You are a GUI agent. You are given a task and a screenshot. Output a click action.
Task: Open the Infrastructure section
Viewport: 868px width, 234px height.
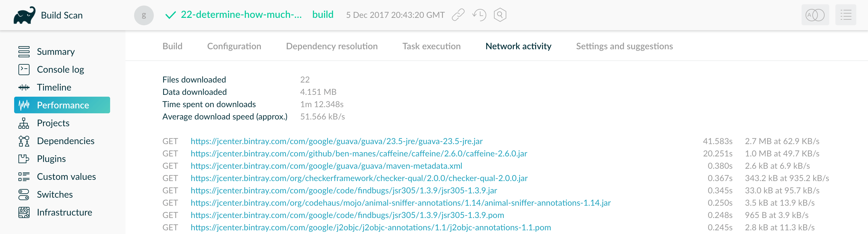[x=64, y=212]
